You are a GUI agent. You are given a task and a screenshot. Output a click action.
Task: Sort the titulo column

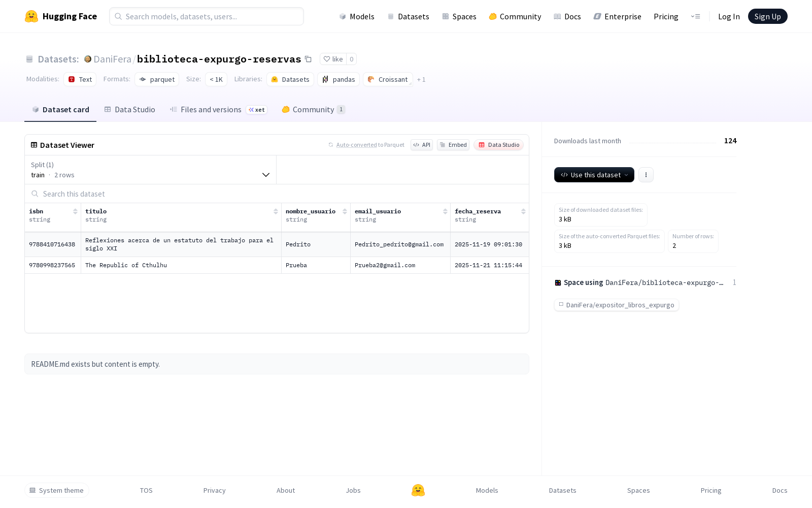276,211
